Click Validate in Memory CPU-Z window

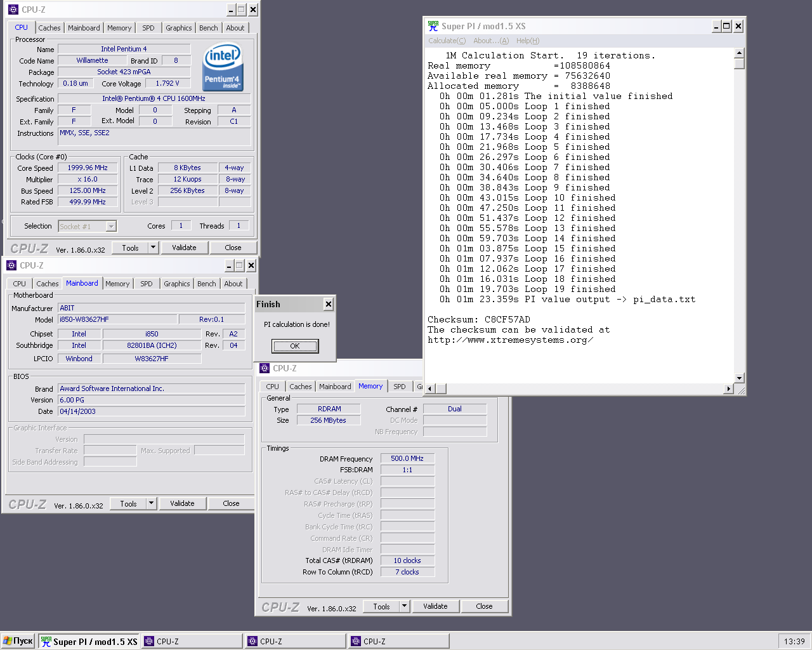[435, 606]
